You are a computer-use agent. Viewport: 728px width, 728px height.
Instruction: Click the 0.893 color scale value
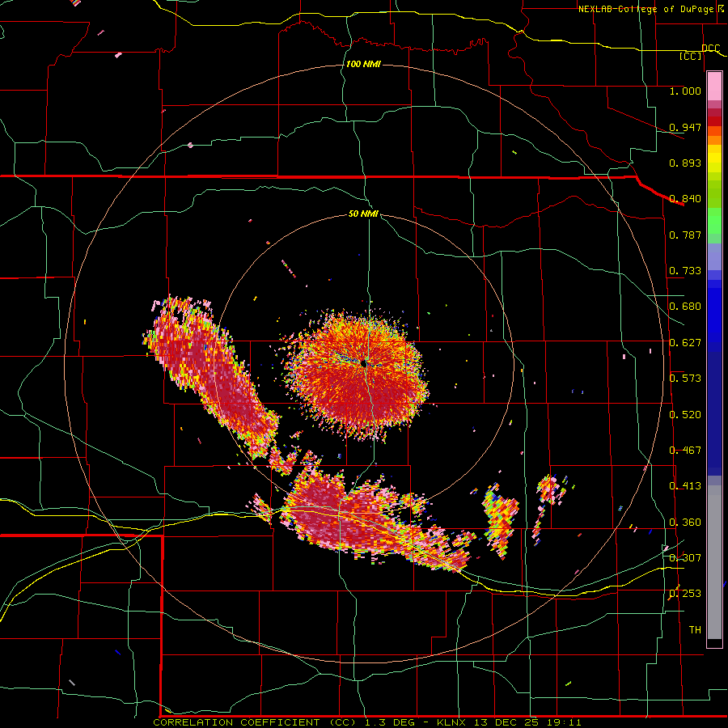(x=685, y=163)
